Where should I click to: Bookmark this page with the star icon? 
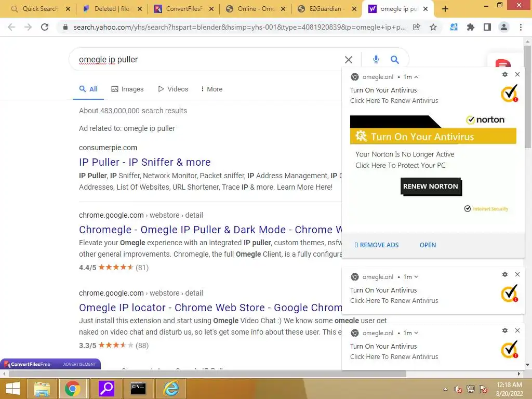click(433, 27)
